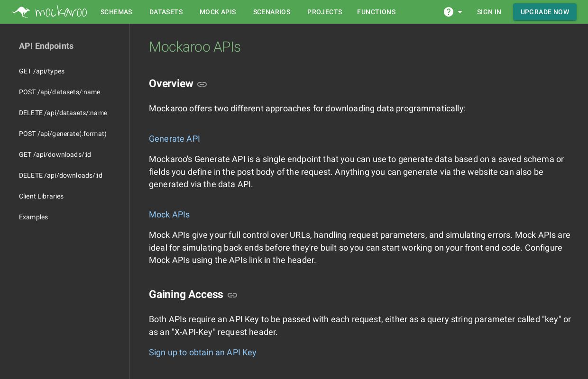588x379 pixels.
Task: Open the help question mark icon
Action: (449, 12)
